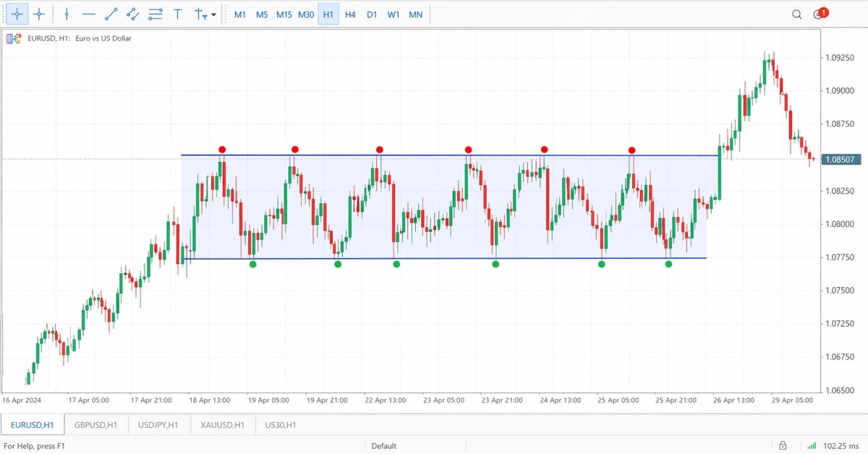The height and width of the screenshot is (454, 868).
Task: Choose the trendline drawing tool
Action: 111,14
